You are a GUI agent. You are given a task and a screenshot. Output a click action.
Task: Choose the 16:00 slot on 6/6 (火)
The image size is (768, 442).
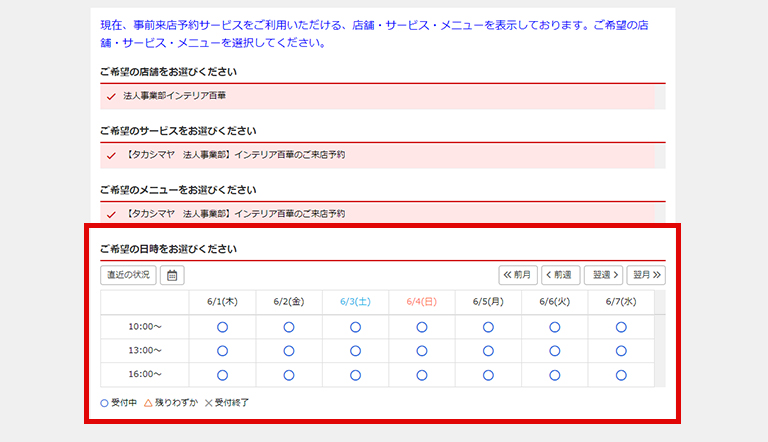[554, 375]
